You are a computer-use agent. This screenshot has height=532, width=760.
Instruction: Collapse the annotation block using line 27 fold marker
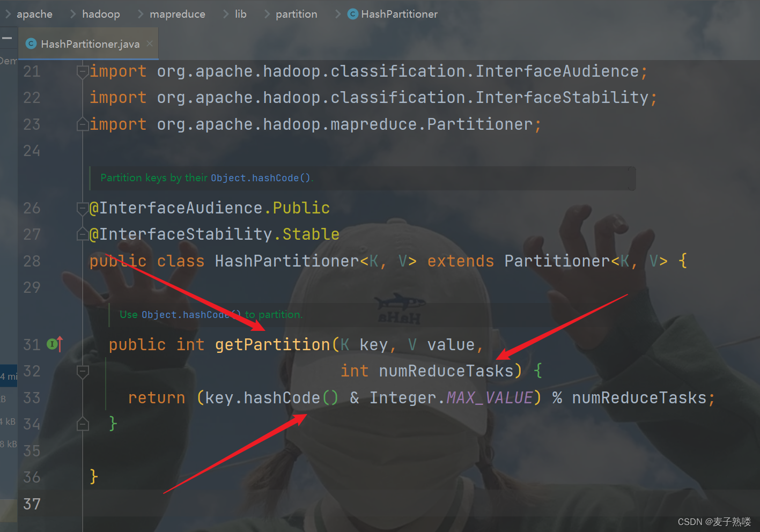[x=83, y=234]
